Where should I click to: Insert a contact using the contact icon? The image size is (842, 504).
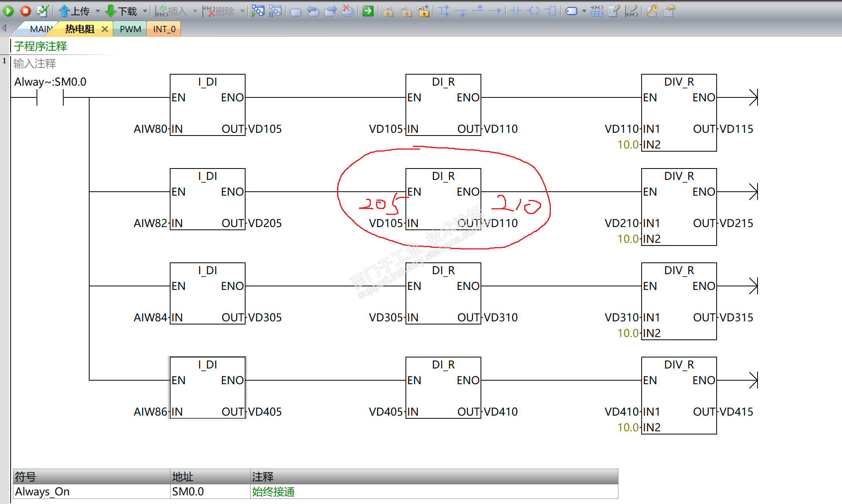pyautogui.click(x=516, y=11)
